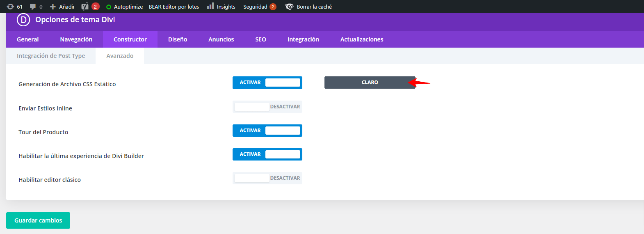Toggle Generación de Archivo CSS Estático switch
This screenshot has height=234, width=644.
(267, 83)
